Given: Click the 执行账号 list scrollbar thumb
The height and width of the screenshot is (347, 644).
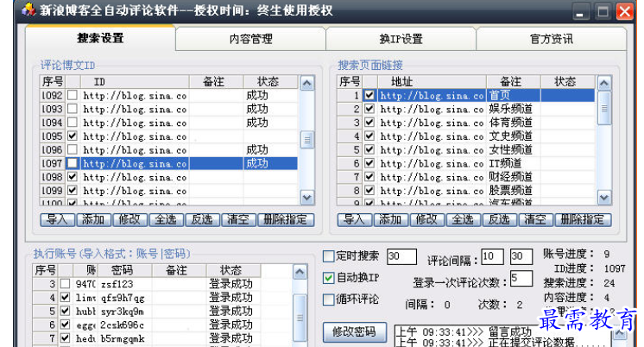Looking at the screenshot, I should (x=300, y=318).
